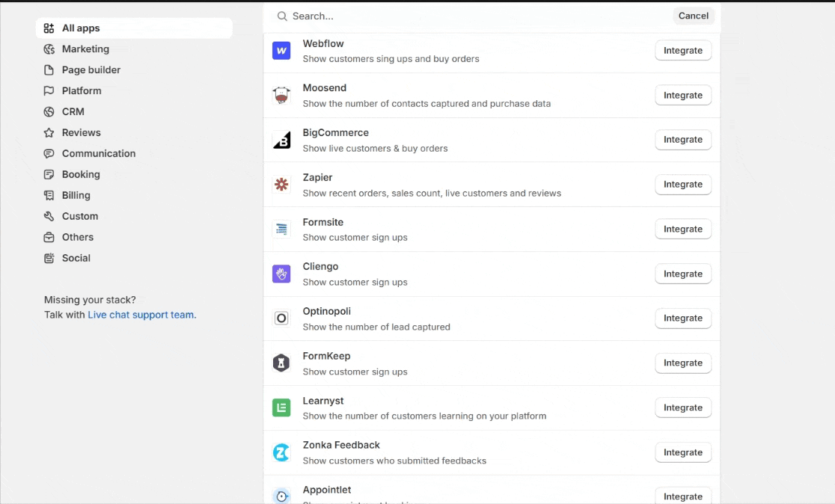Click the Custom wrench icon
This screenshot has width=835, height=504.
(x=49, y=216)
